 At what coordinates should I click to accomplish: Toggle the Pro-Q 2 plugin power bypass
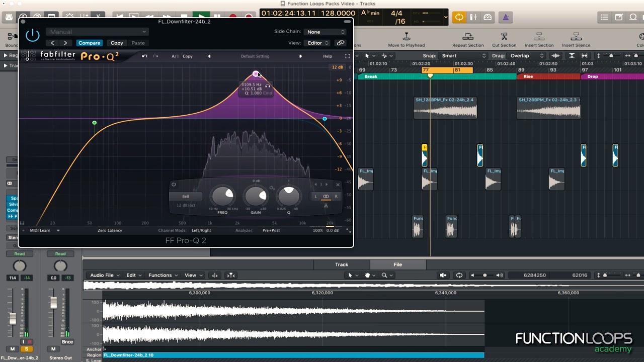tap(32, 35)
